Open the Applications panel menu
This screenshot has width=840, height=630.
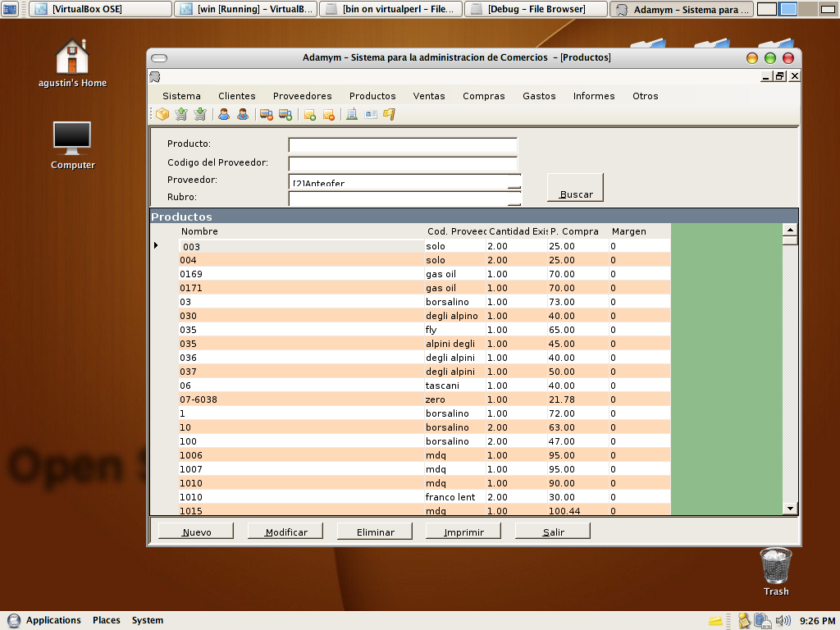(45, 620)
